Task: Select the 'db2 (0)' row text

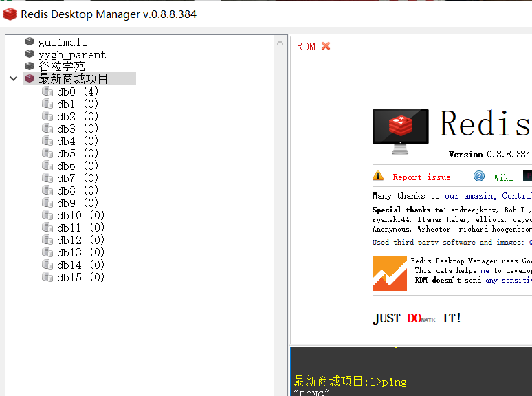Action: click(x=78, y=116)
